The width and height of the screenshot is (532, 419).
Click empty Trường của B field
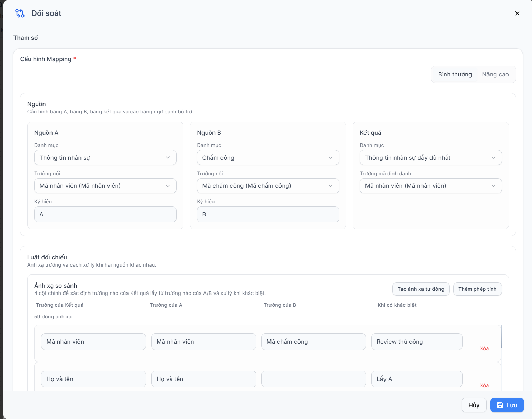pos(314,379)
